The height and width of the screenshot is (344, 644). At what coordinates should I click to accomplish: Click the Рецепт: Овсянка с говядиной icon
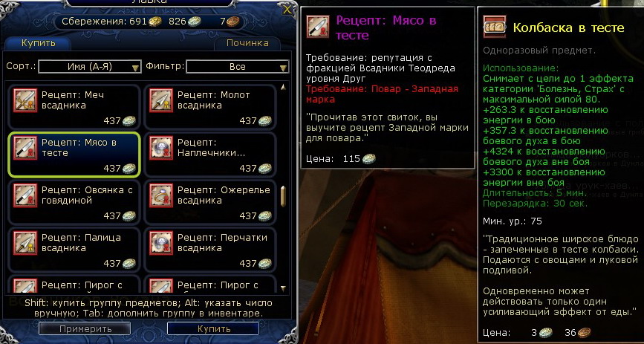[25, 195]
